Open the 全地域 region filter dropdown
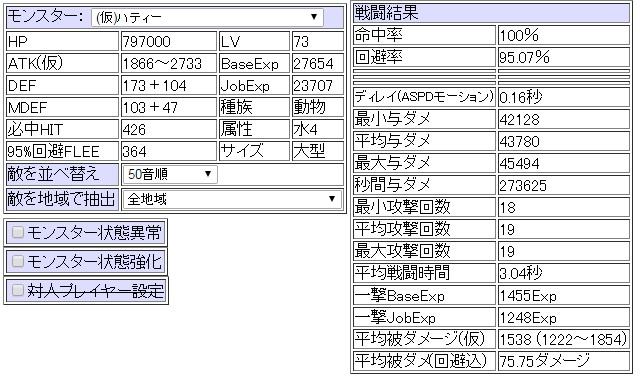This screenshot has height=383, width=640. click(x=232, y=199)
